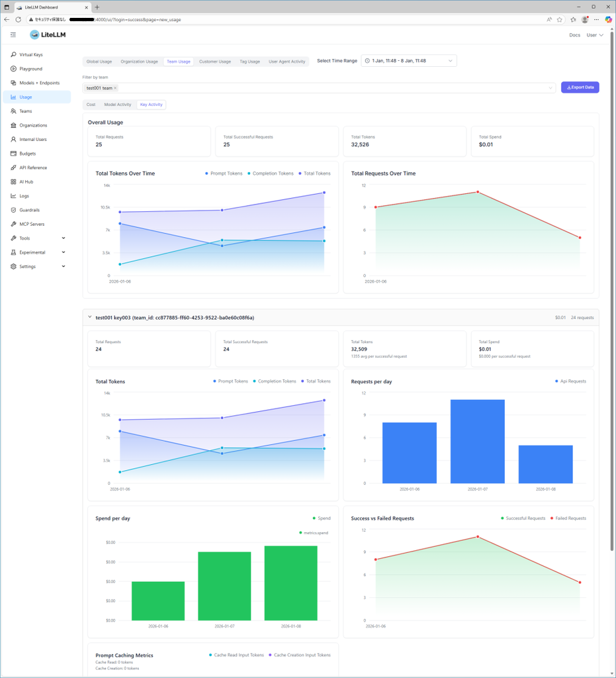Click the MCP Servers icon
The width and height of the screenshot is (616, 678).
[13, 224]
